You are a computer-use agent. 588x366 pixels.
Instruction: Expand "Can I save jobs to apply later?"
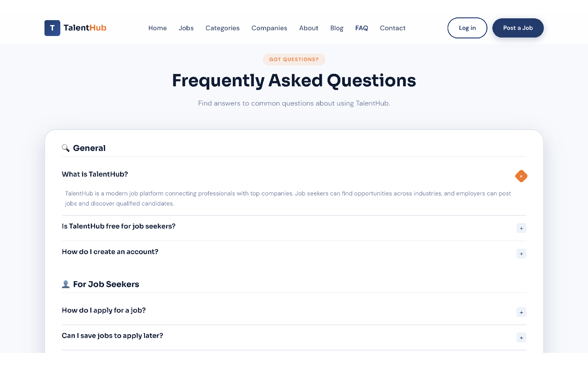pos(112,336)
